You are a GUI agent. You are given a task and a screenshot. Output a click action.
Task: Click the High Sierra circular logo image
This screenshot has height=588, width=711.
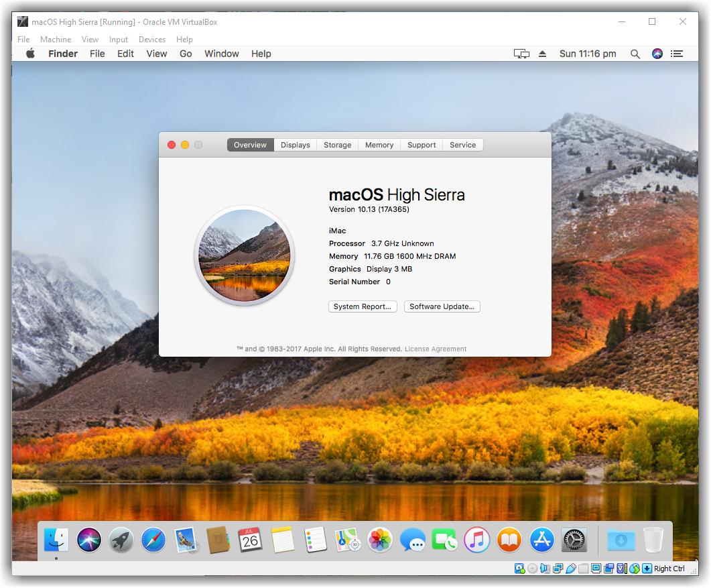[x=245, y=255]
